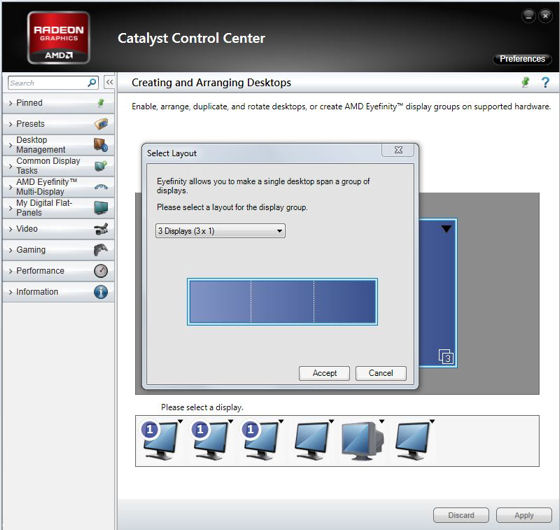Select the CRT monitor display
Screen dimensions: 560x530
coord(362,441)
